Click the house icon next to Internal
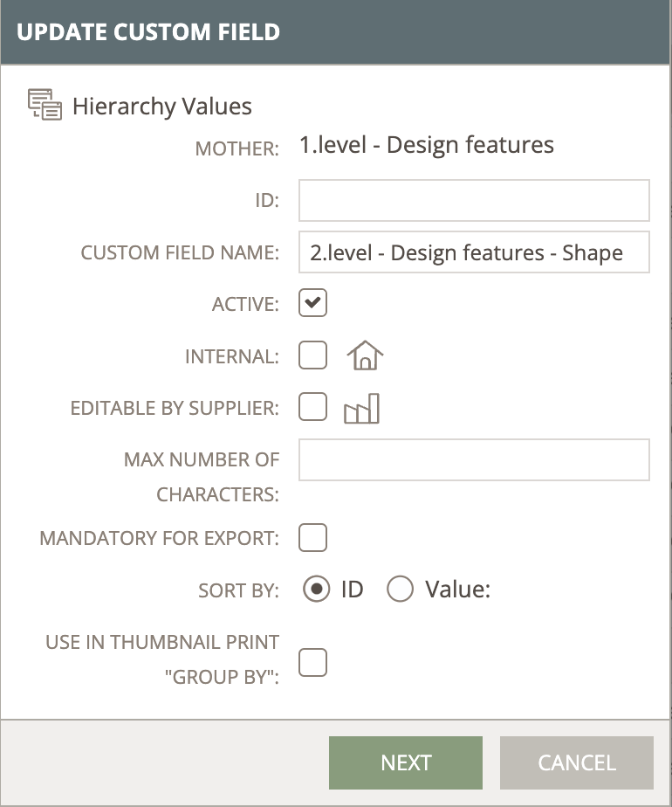This screenshot has width=672, height=807. click(364, 355)
